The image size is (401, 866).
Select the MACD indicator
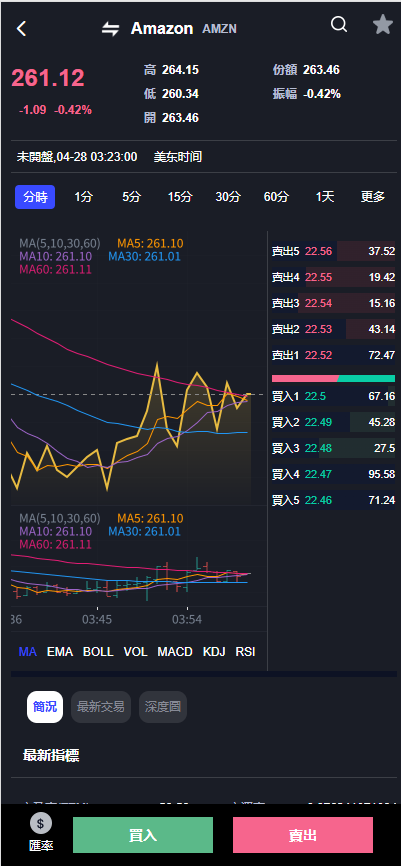(175, 652)
